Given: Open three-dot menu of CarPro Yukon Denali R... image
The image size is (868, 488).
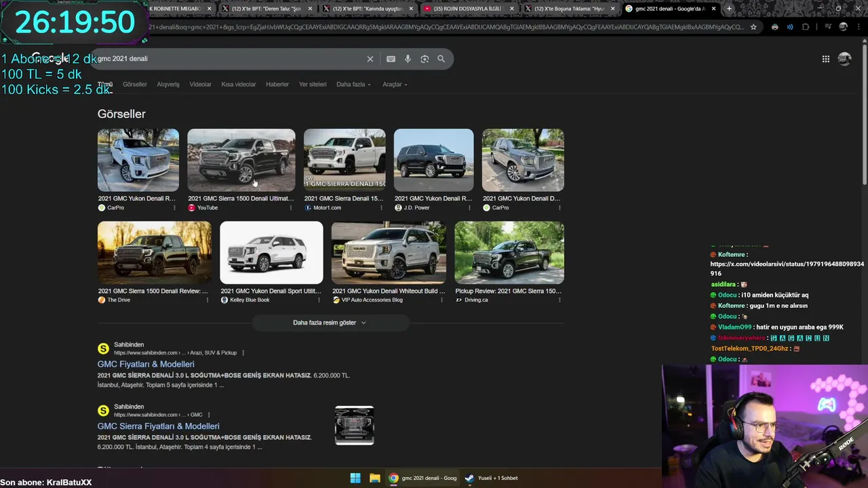Looking at the screenshot, I should 174,208.
